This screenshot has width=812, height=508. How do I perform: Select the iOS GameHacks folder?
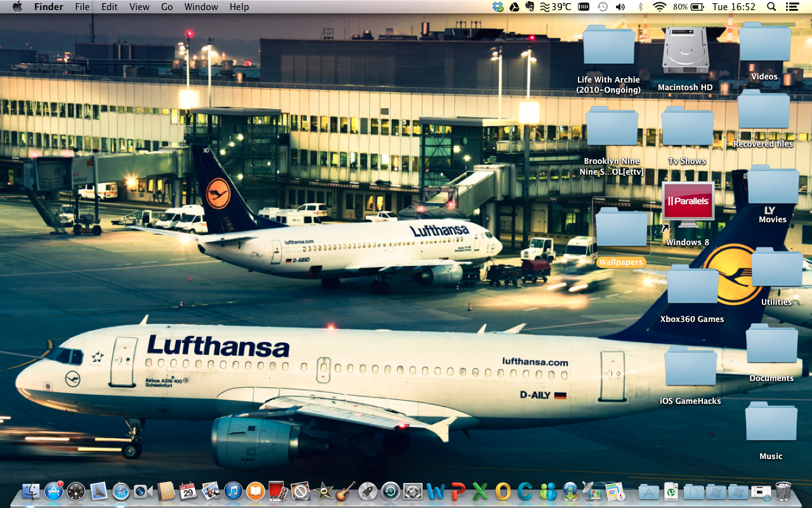click(x=690, y=366)
